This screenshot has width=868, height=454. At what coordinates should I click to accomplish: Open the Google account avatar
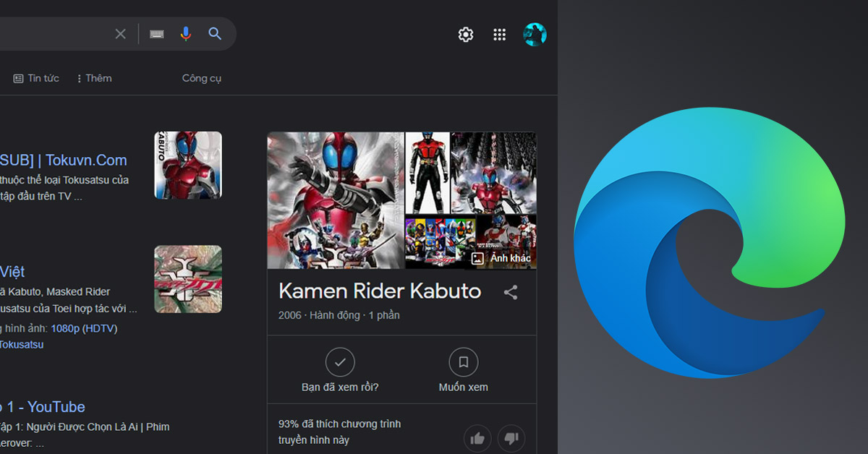click(535, 34)
